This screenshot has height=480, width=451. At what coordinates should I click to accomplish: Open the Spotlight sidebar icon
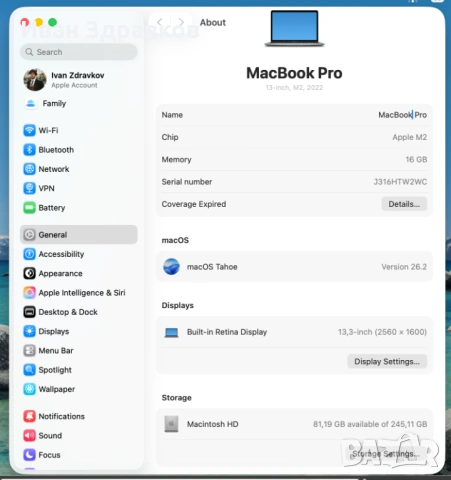(29, 370)
